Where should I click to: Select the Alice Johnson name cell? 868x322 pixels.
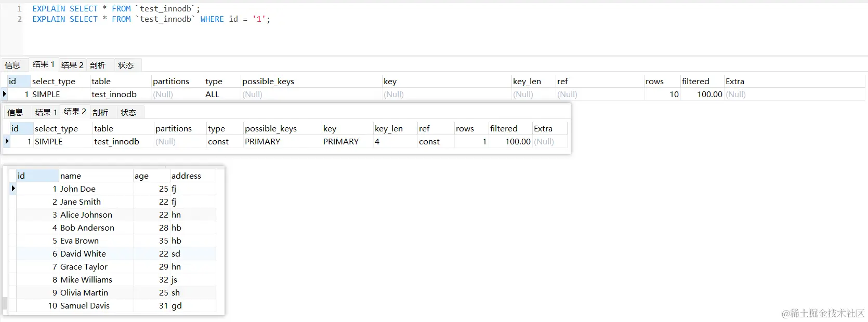point(96,214)
